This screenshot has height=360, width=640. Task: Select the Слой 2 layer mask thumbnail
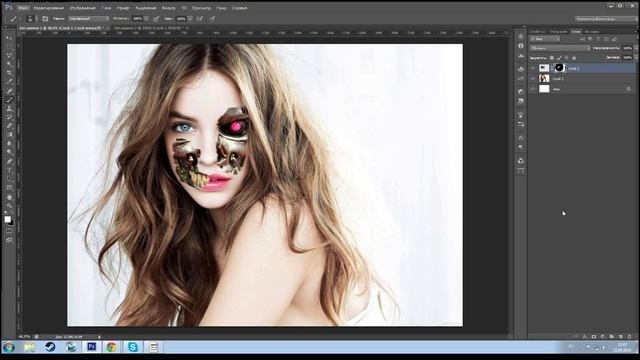(560, 68)
